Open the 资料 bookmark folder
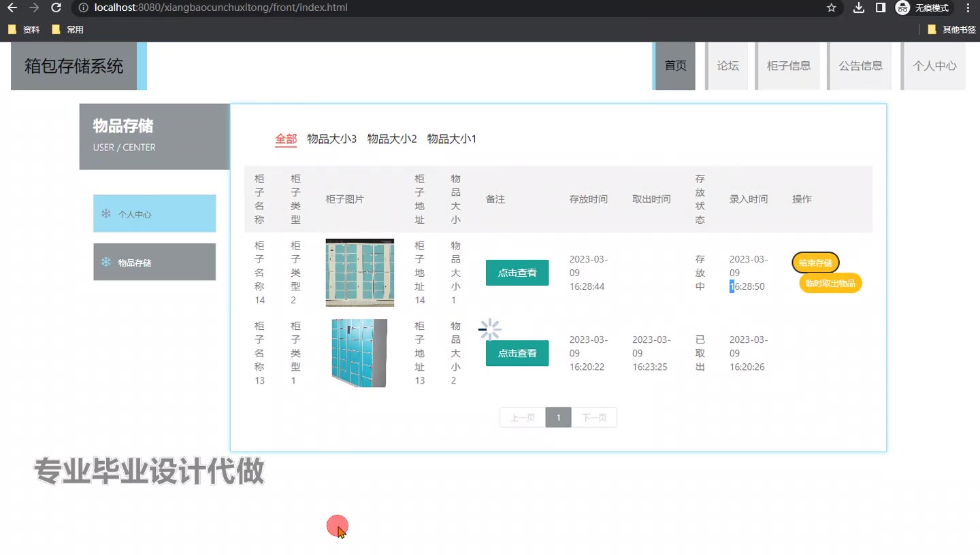 tap(24, 30)
